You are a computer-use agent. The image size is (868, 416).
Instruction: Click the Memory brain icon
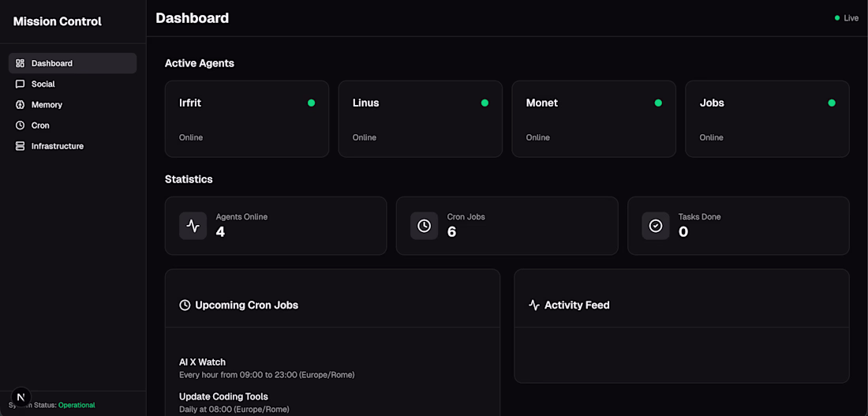pyautogui.click(x=21, y=104)
